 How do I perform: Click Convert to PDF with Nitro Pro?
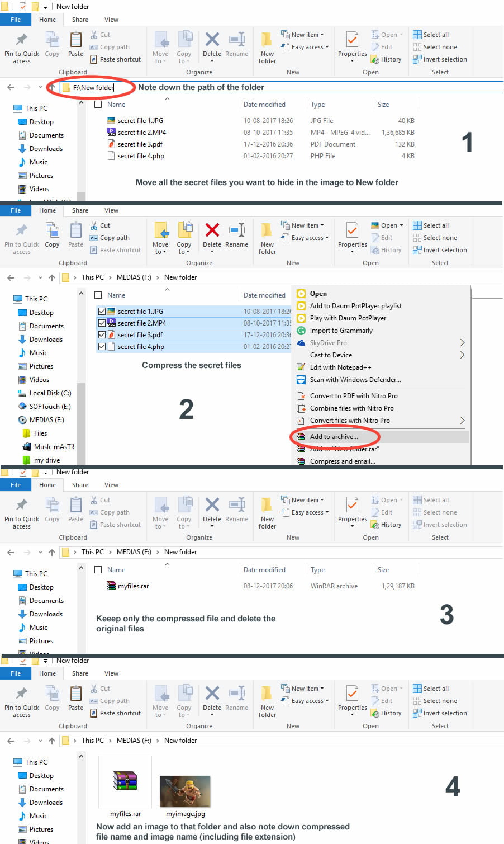click(353, 396)
